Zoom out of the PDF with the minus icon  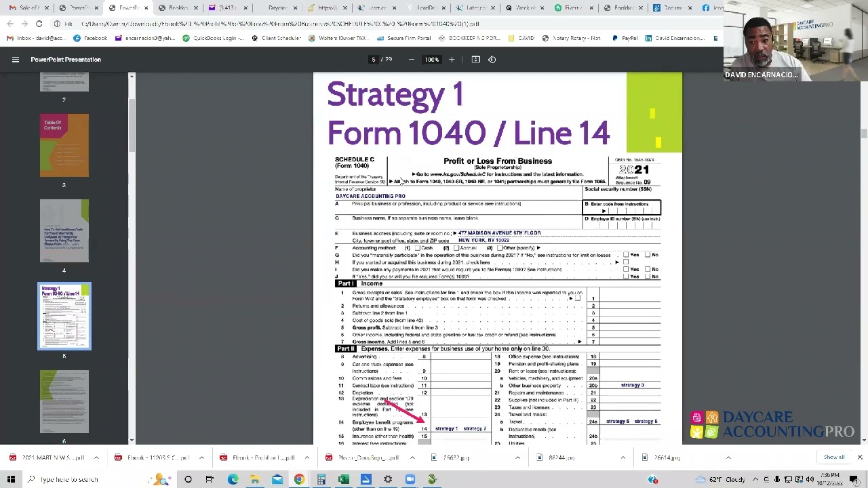(411, 60)
